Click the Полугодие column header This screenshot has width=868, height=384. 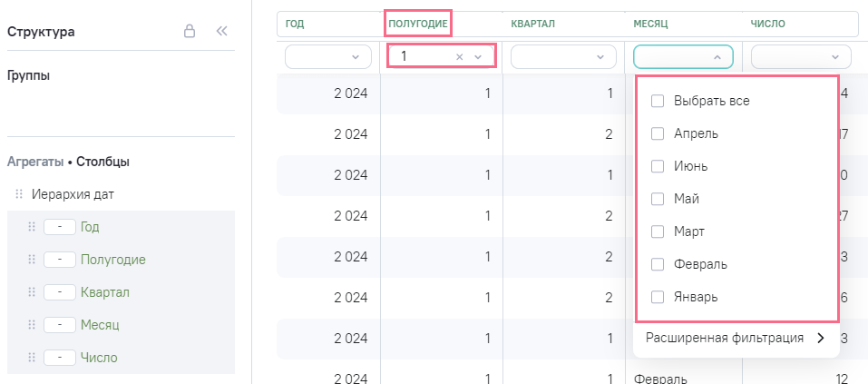418,24
